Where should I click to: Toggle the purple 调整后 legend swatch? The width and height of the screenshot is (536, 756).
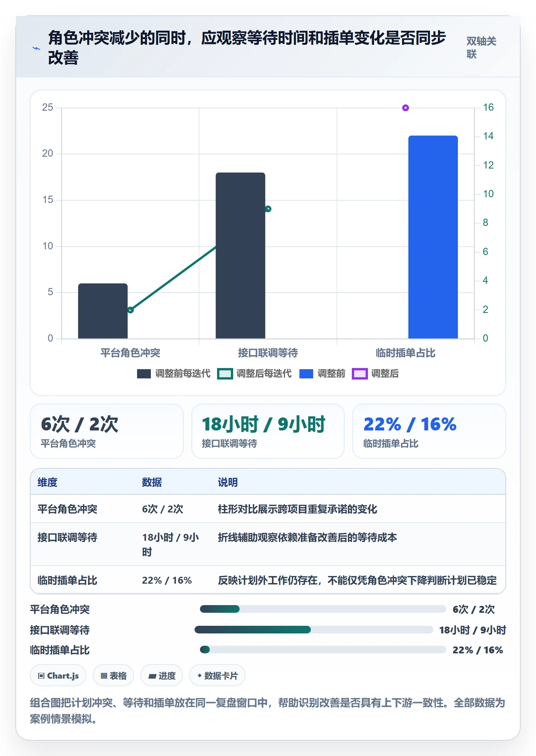(360, 374)
